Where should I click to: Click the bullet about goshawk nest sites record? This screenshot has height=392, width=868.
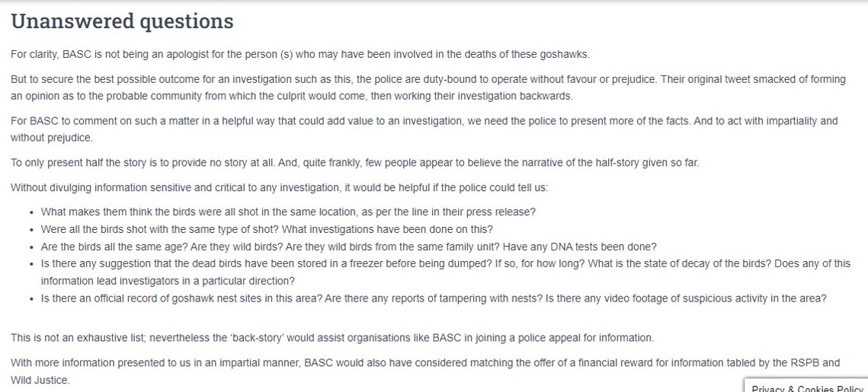pyautogui.click(x=433, y=298)
